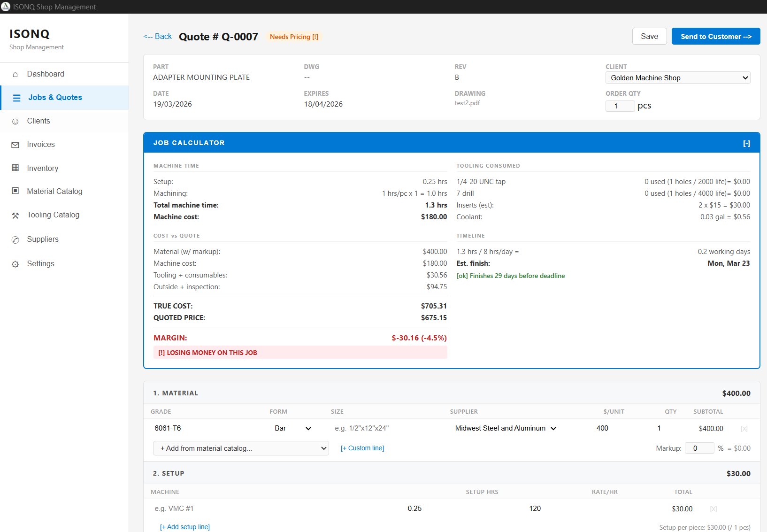Open the Midwest Steel and Aluminum supplier dropdown
This screenshot has width=767, height=532.
pos(505,428)
